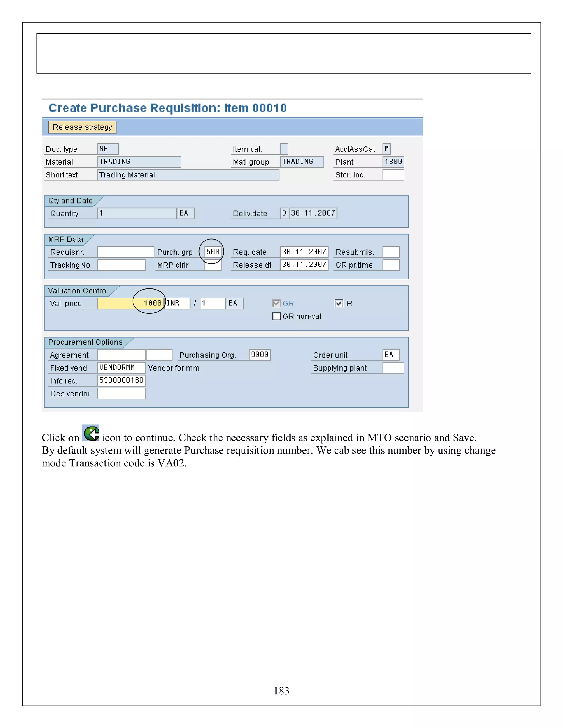This screenshot has height=728, width=563.
Task: Uncheck the IR checkbox
Action: pyautogui.click(x=338, y=303)
